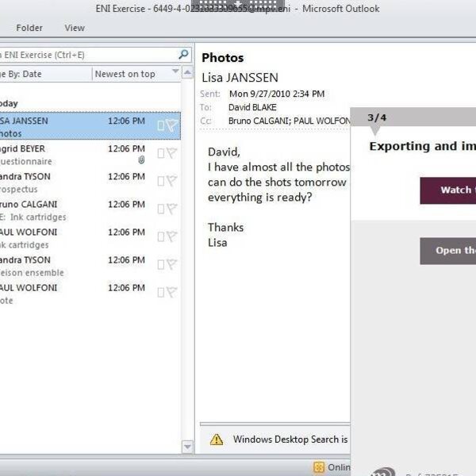Screen dimensions: 476x476
Task: Toggle category box on PAUL WOLFONI Ink cartridges
Action: (161, 236)
